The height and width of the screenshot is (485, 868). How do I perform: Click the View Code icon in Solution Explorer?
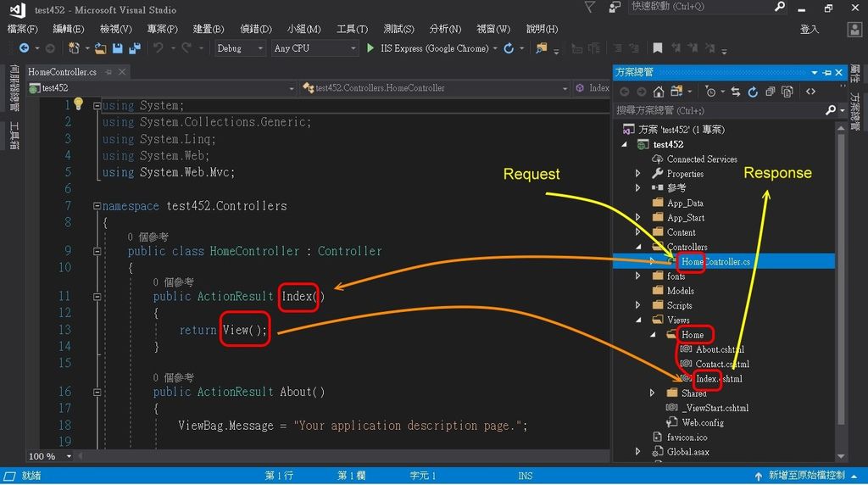pyautogui.click(x=811, y=92)
